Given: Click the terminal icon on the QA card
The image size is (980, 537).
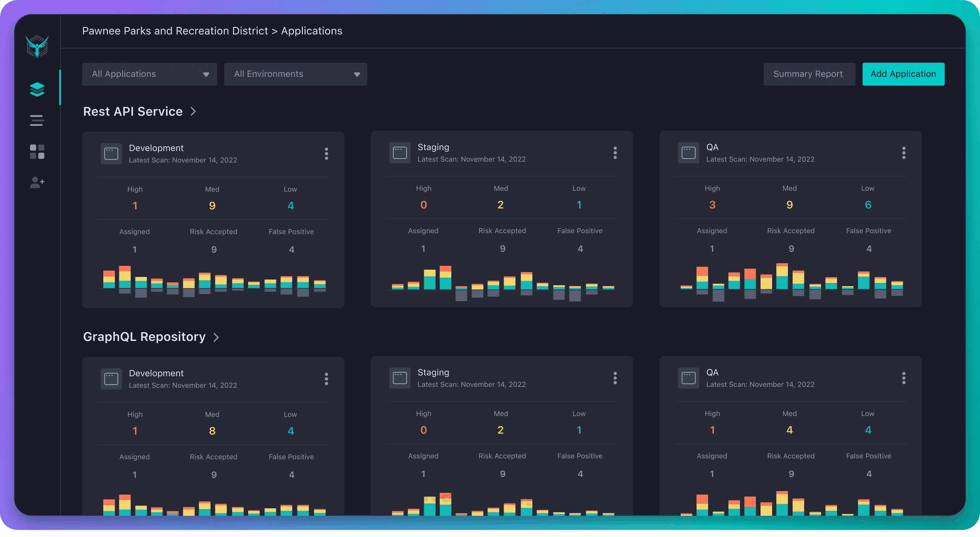Looking at the screenshot, I should [689, 152].
